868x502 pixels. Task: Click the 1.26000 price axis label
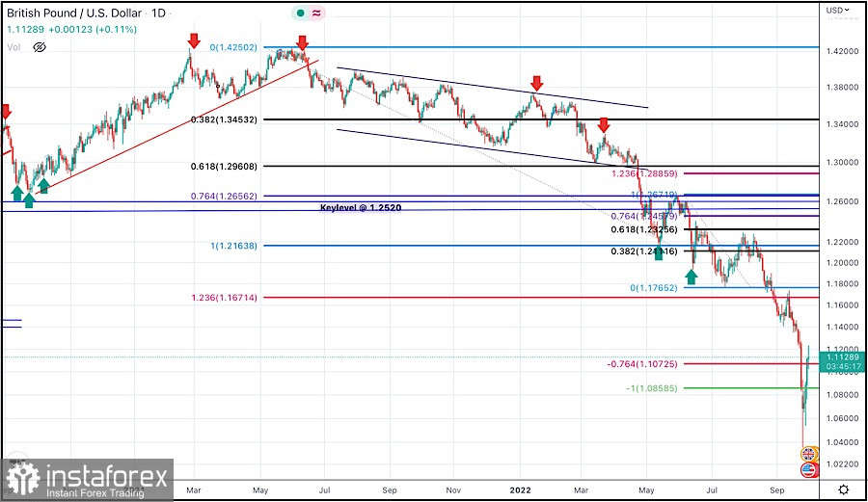pyautogui.click(x=842, y=201)
